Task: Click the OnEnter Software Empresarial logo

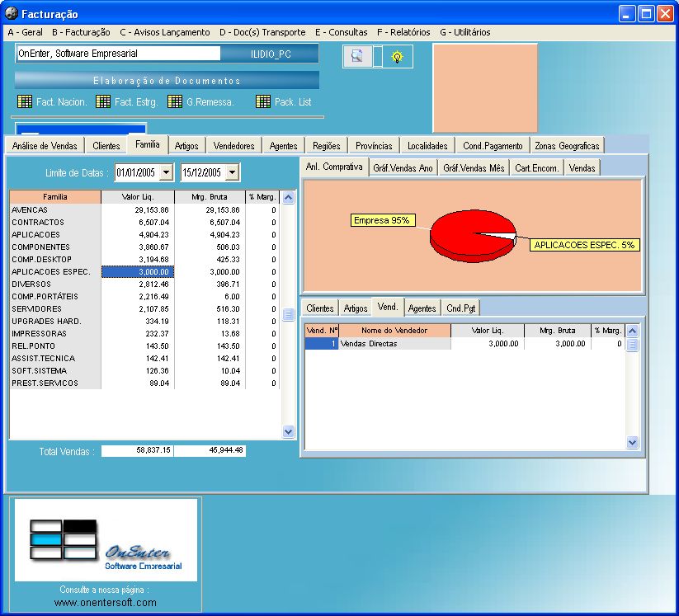Action: [x=106, y=540]
